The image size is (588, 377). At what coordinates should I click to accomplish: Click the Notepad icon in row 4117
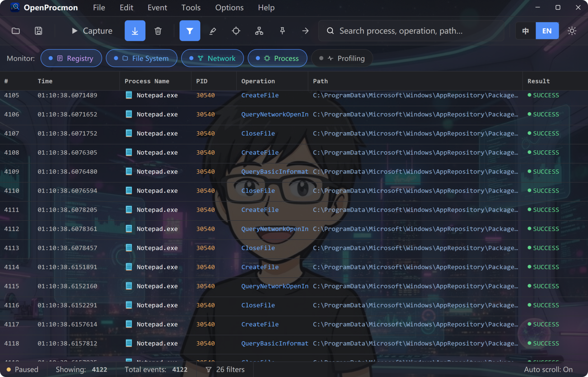[x=129, y=324]
